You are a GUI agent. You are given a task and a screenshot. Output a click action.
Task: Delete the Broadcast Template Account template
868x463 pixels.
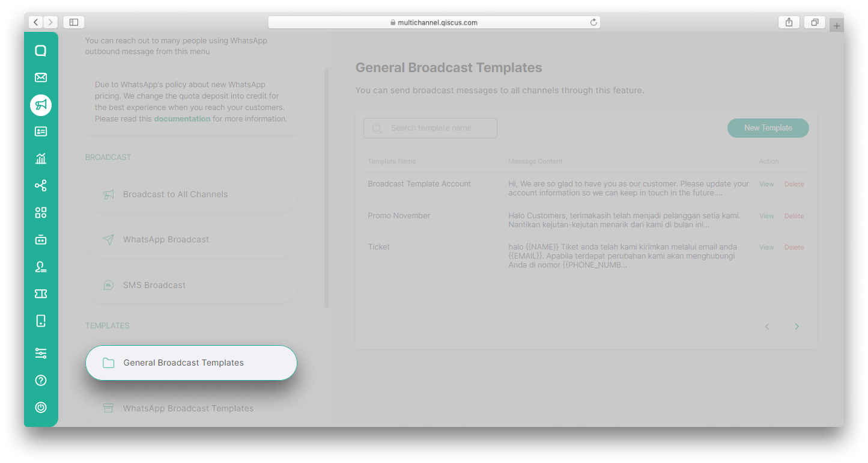794,184
